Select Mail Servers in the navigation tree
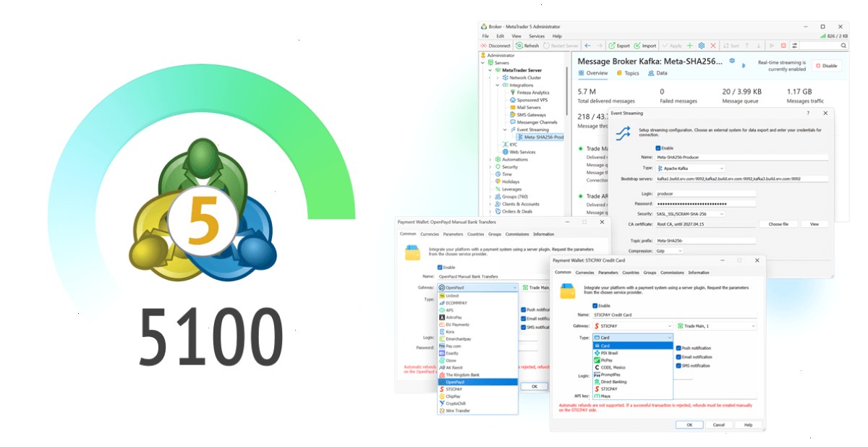868x447 pixels. tap(524, 107)
